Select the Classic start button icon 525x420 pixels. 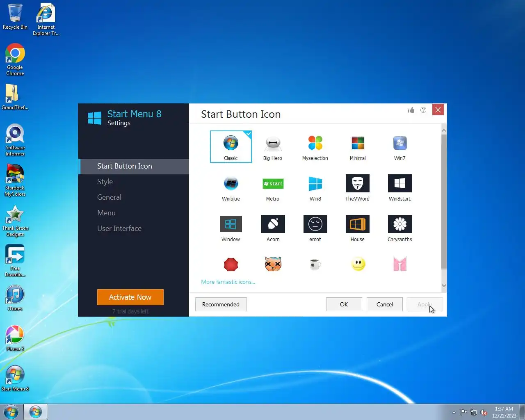pos(231,147)
